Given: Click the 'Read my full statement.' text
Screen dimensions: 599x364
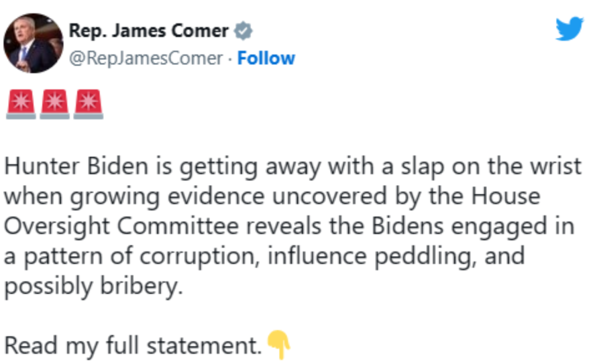Looking at the screenshot, I should (133, 346).
